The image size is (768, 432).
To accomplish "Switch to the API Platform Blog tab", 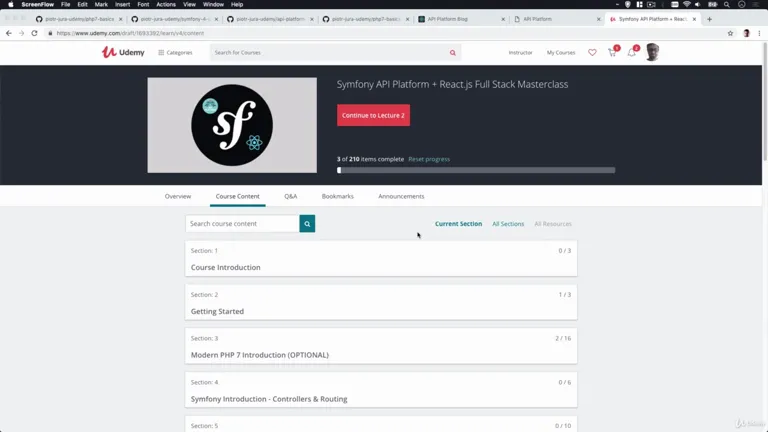I will coord(460,19).
